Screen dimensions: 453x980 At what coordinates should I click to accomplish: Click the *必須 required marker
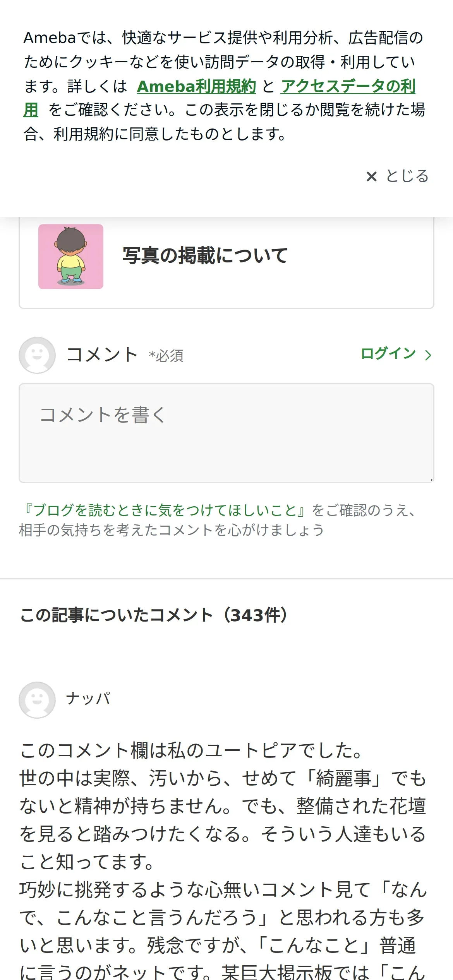[x=166, y=356]
